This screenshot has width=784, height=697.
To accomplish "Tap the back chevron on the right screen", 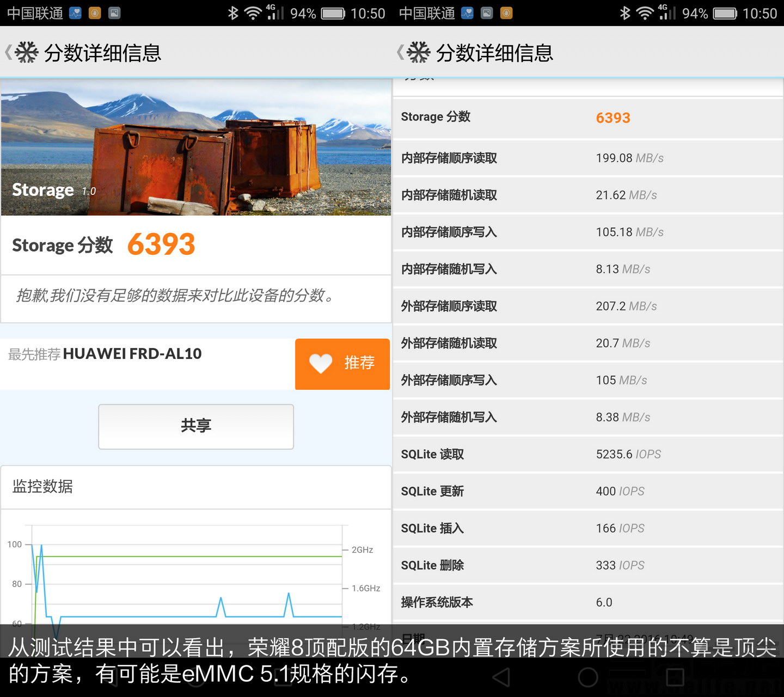I will click(400, 53).
